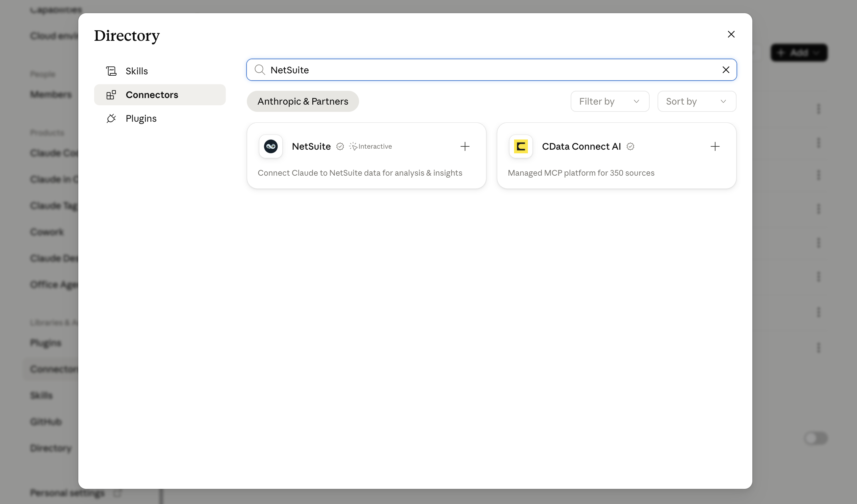Open Cowork in the background sidebar
Screen dimensions: 857x504
(x=47, y=232)
